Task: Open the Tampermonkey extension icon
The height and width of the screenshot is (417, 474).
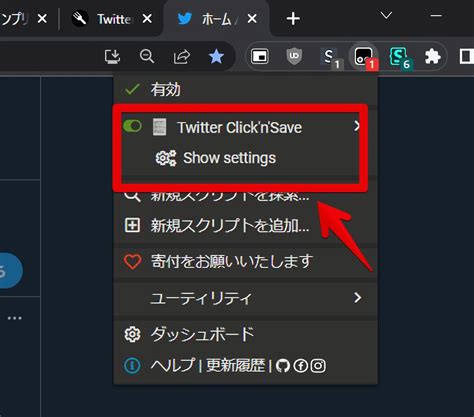Action: (364, 57)
